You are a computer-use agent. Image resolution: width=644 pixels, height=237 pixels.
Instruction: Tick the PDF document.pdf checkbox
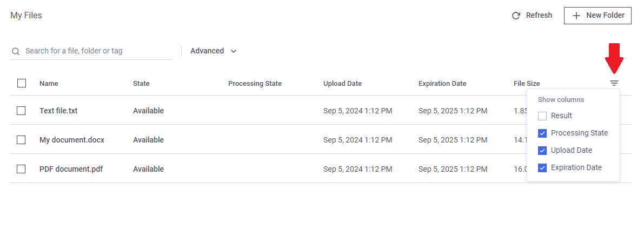(21, 169)
